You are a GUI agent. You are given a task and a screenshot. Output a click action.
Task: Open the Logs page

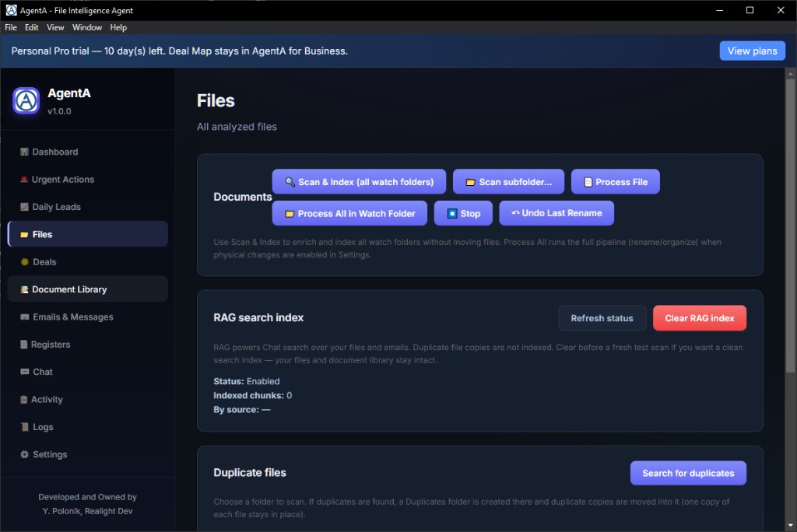pos(87,427)
